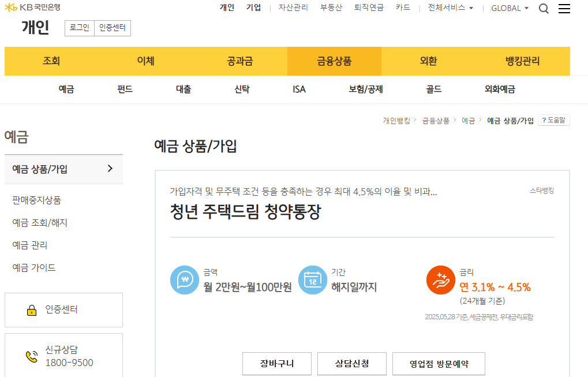Open 예금 조회/해지 in the sidebar
This screenshot has height=377, width=588.
coord(40,223)
